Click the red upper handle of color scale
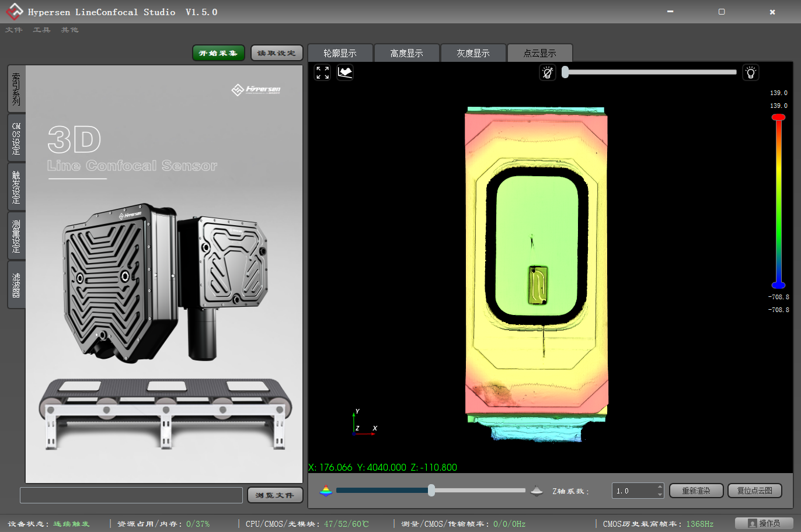801x532 pixels. click(778, 117)
